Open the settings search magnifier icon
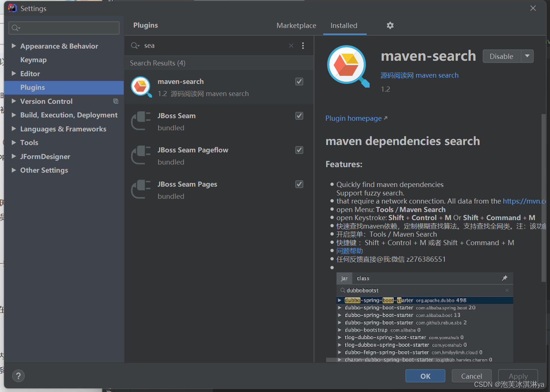Image resolution: width=550 pixels, height=392 pixels. click(x=16, y=28)
